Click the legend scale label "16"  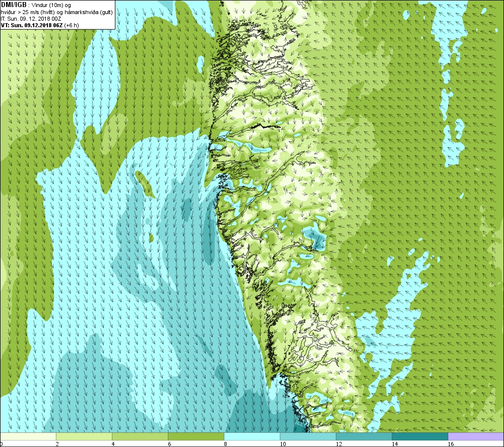[x=451, y=444]
